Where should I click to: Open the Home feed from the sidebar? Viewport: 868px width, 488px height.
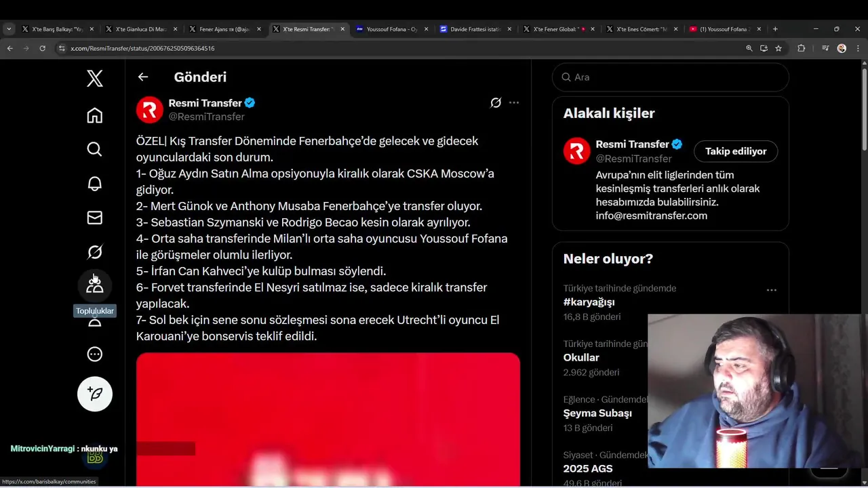pos(95,115)
